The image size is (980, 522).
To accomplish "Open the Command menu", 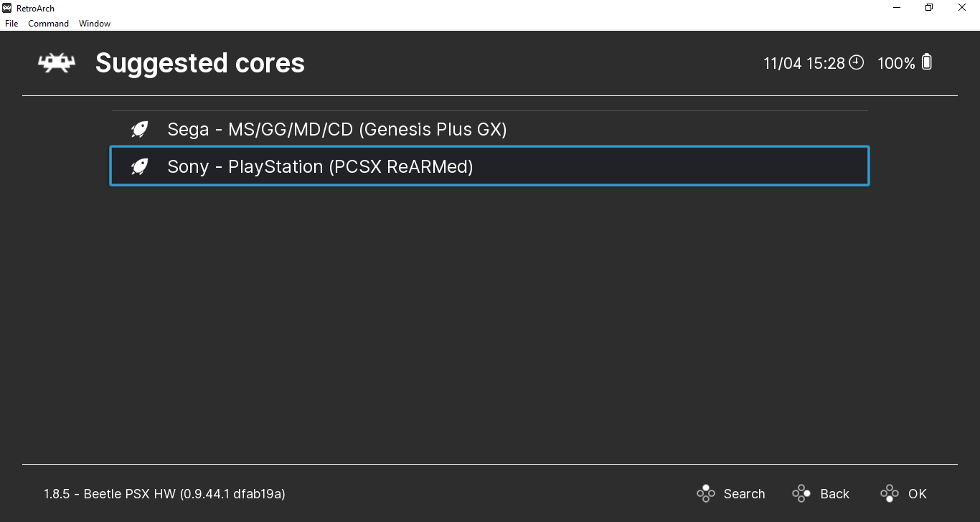I will pos(48,24).
